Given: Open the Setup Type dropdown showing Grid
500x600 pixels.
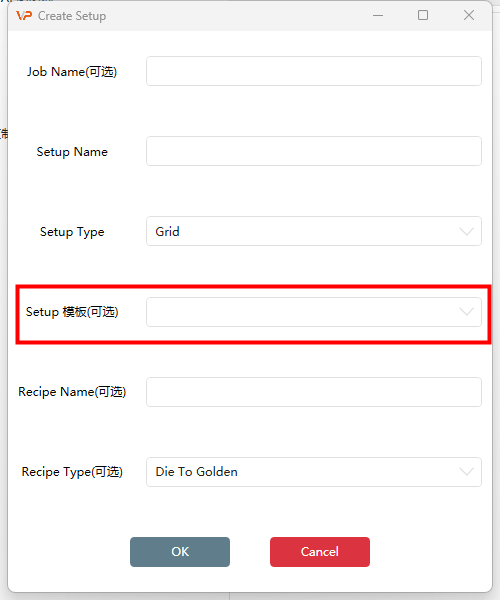Looking at the screenshot, I should click(314, 231).
